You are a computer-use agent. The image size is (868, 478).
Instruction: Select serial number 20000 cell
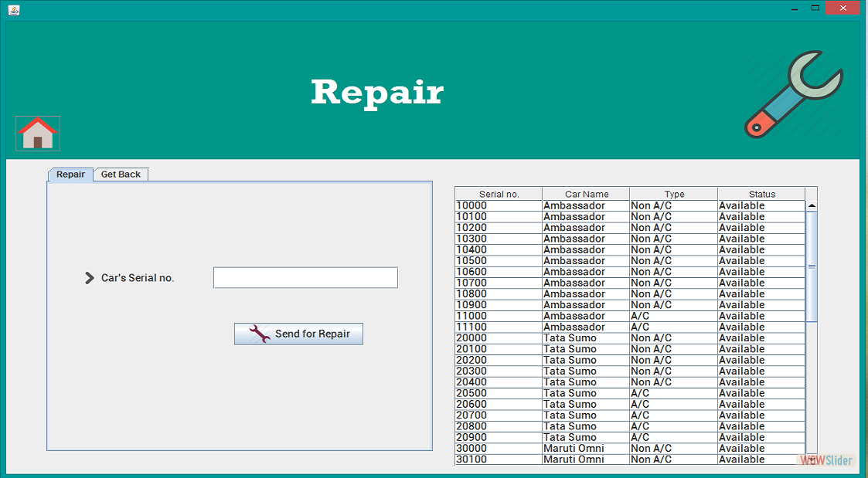coord(499,338)
